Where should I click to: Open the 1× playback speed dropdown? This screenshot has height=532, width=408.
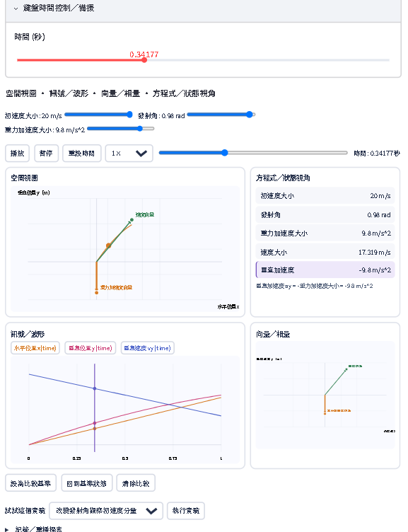(x=129, y=154)
